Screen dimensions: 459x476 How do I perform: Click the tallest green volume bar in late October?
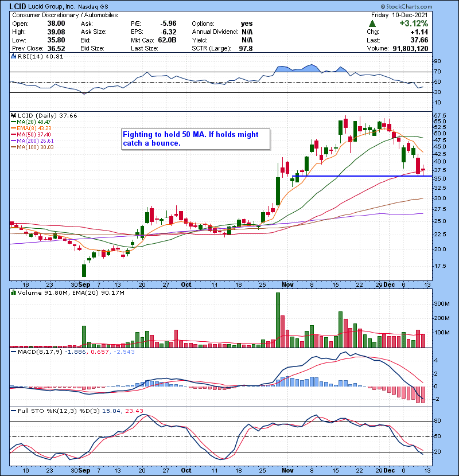pyautogui.click(x=278, y=319)
